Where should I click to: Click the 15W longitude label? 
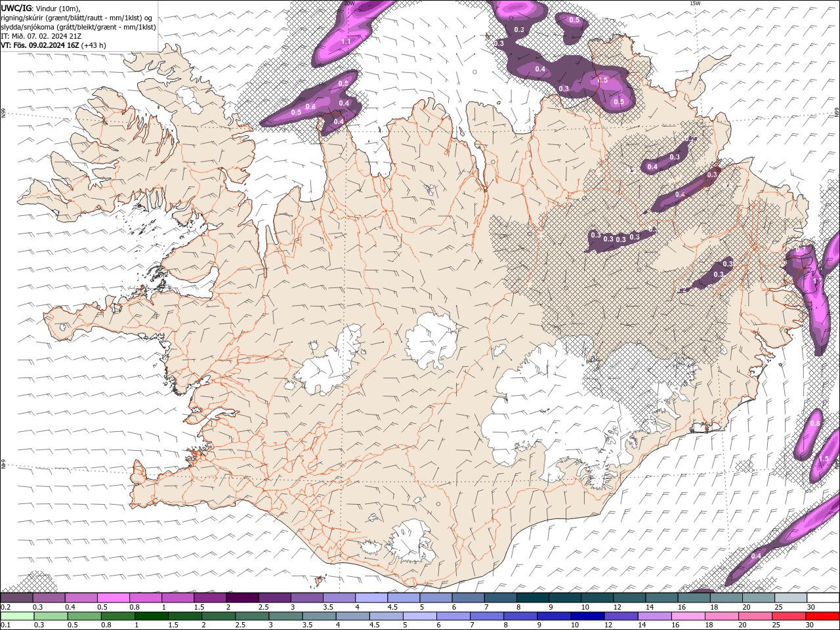coord(695,3)
